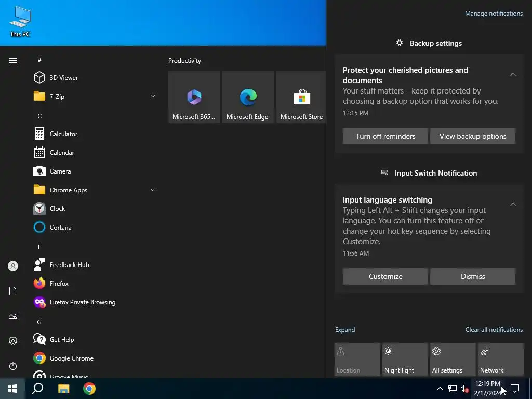Open Feedback Hub
The height and width of the screenshot is (399, 532).
coord(95,264)
